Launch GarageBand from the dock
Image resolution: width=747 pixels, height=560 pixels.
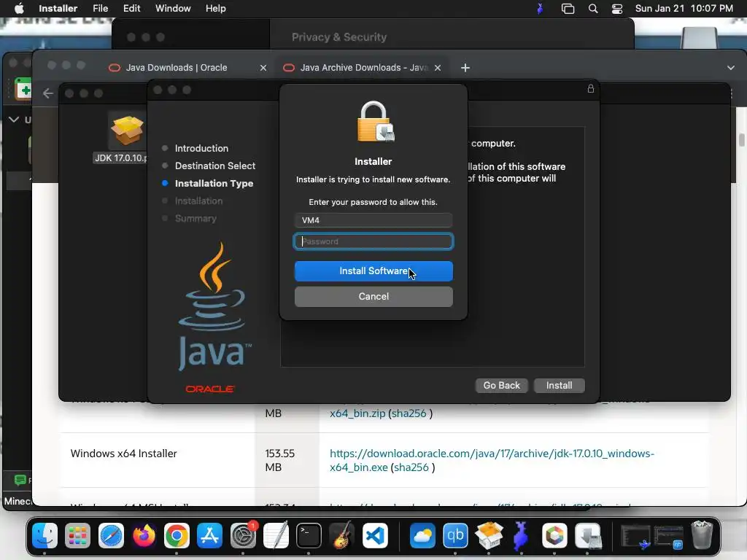click(x=342, y=536)
